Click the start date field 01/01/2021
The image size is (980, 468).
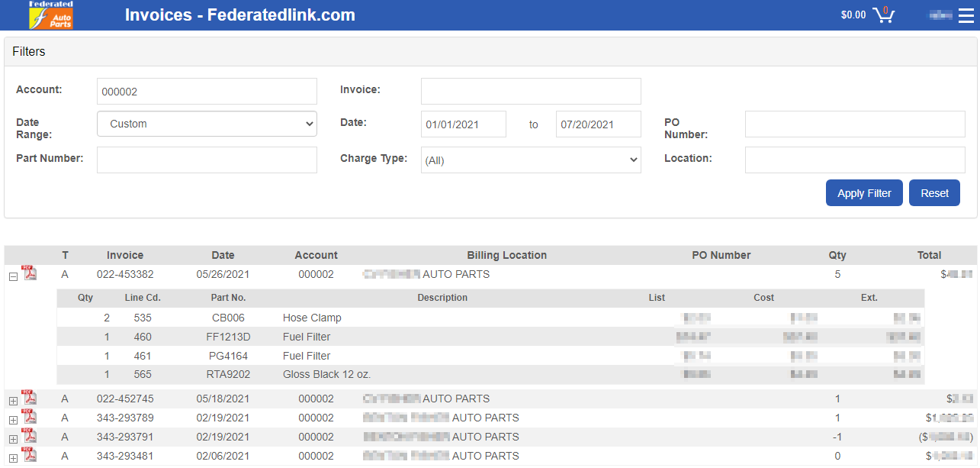[x=464, y=124]
